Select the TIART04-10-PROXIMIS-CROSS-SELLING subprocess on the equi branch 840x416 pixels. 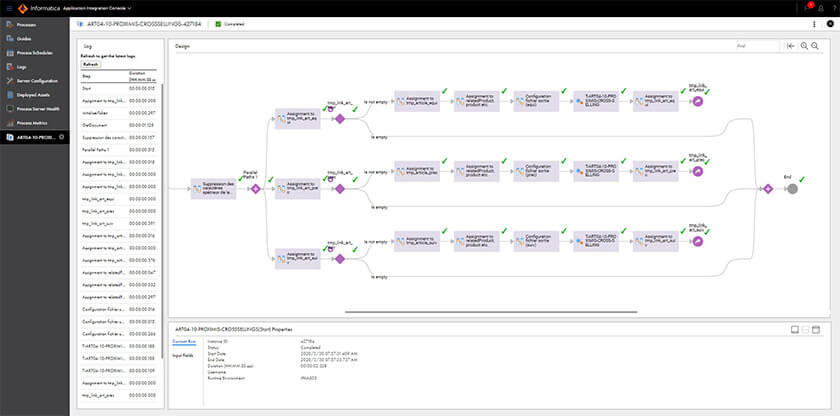coord(596,101)
